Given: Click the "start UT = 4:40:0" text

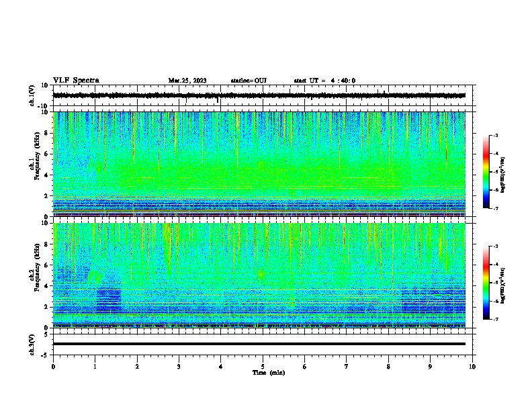Looking at the screenshot, I should 324,81.
